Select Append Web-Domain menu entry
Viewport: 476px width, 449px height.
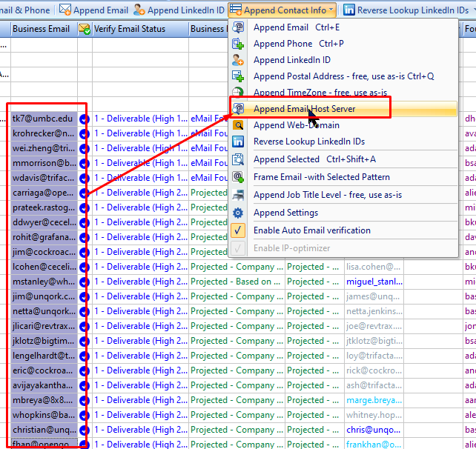click(x=343, y=125)
